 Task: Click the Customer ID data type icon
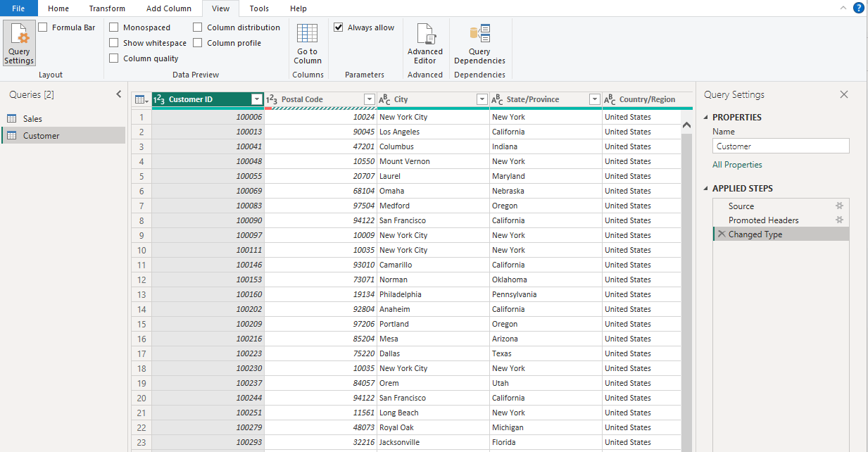[159, 99]
